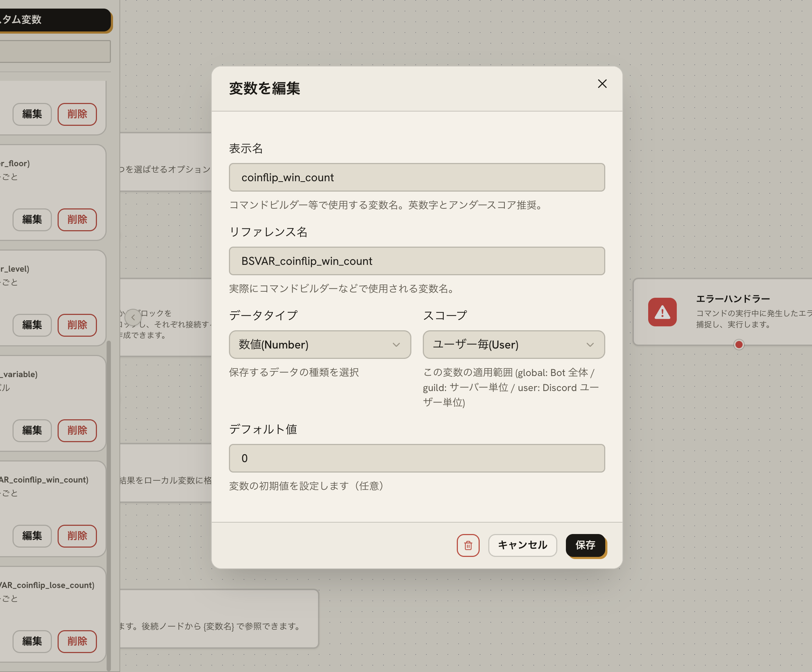Click 編集 for the coinflip_win_count variable
The height and width of the screenshot is (672, 812).
32,536
